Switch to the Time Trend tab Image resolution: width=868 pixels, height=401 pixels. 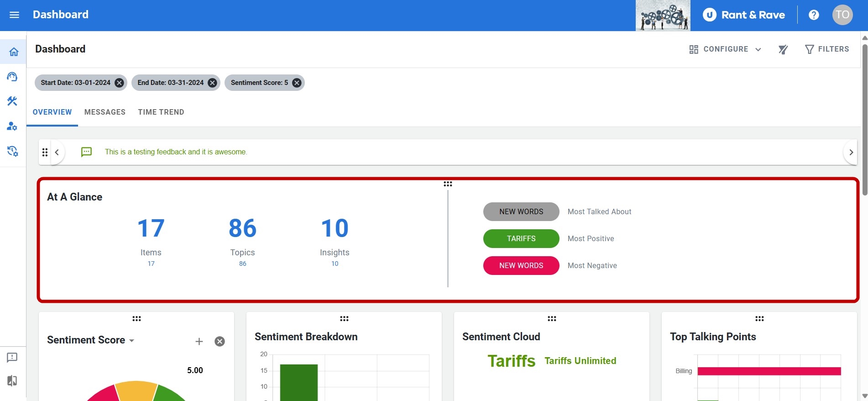(x=161, y=112)
